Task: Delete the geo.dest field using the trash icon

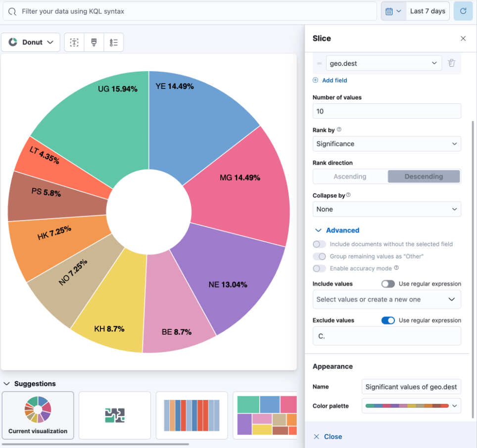Action: point(451,63)
